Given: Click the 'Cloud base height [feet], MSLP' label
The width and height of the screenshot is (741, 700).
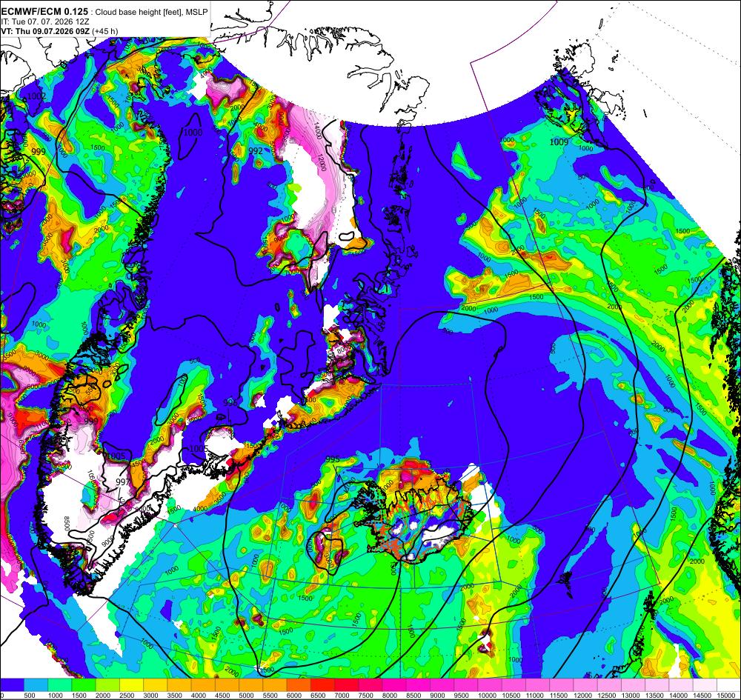Looking at the screenshot, I should tap(151, 12).
